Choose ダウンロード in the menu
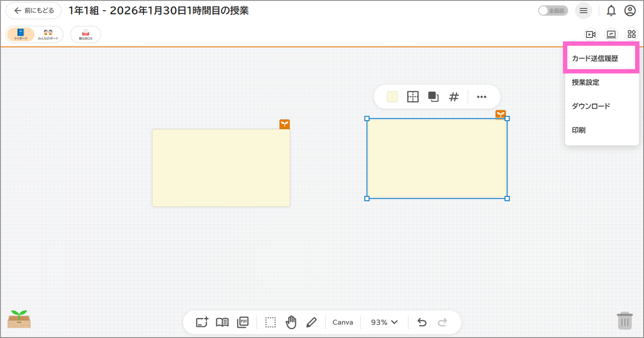Image resolution: width=644 pixels, height=338 pixels. tap(591, 106)
